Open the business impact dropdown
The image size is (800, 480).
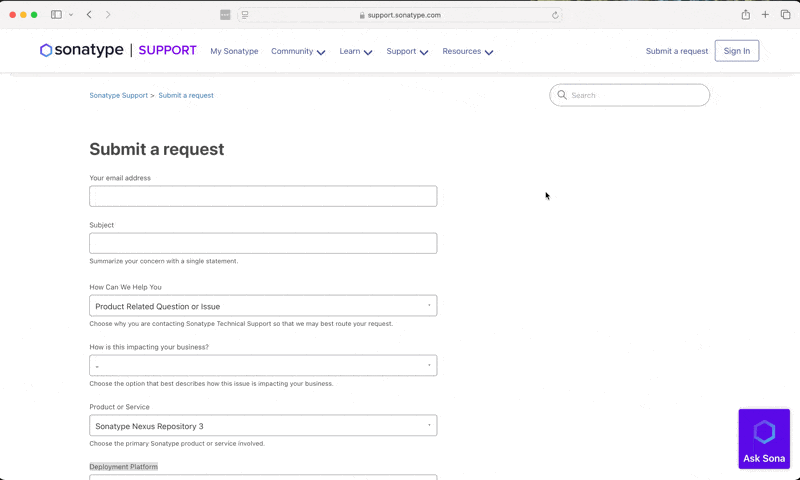coord(263,366)
